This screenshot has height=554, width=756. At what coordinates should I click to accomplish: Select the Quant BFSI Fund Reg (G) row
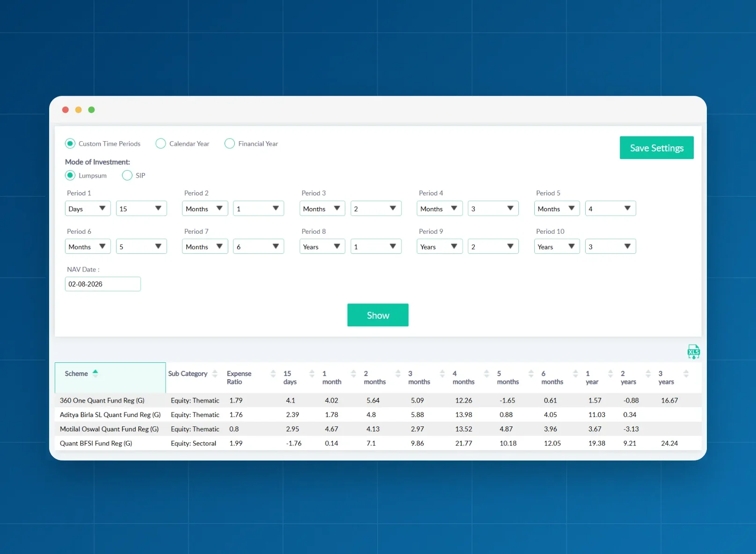(x=378, y=443)
